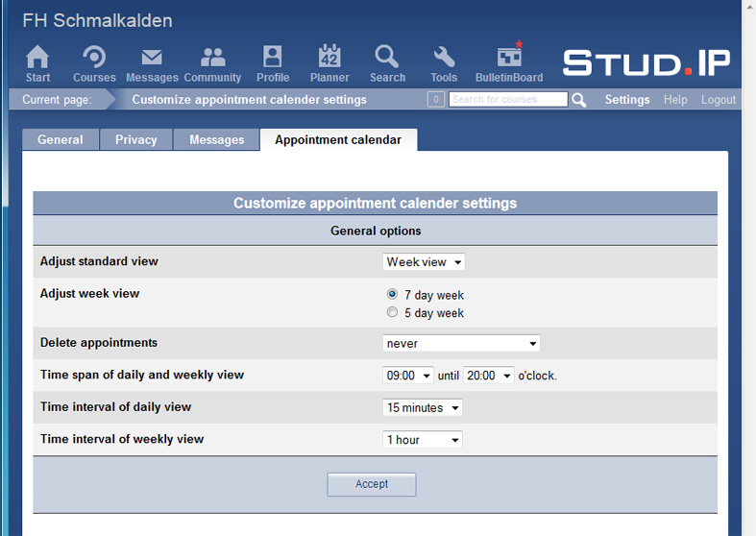The image size is (756, 536).
Task: Open the Help link
Action: click(x=675, y=100)
